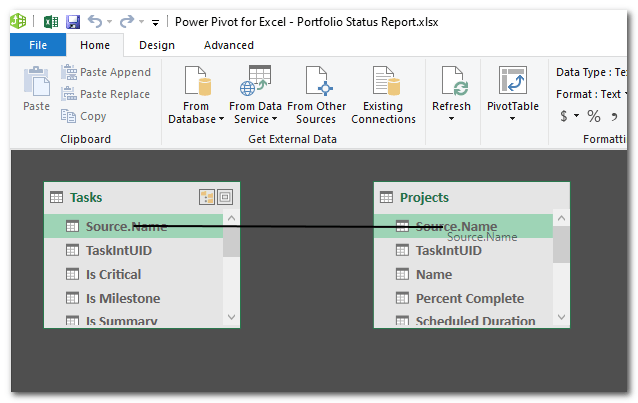Click the Tasks table scrollbar thumb
The width and height of the screenshot is (638, 403).
pyautogui.click(x=232, y=241)
